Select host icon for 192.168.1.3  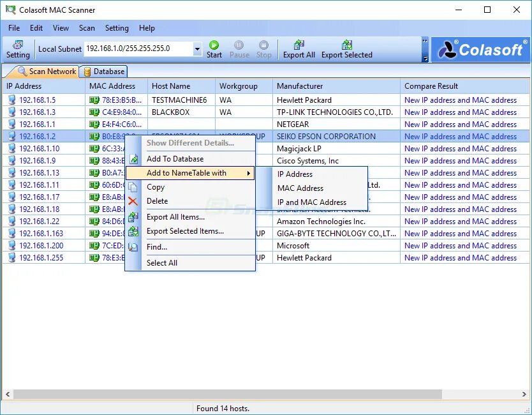click(12, 112)
